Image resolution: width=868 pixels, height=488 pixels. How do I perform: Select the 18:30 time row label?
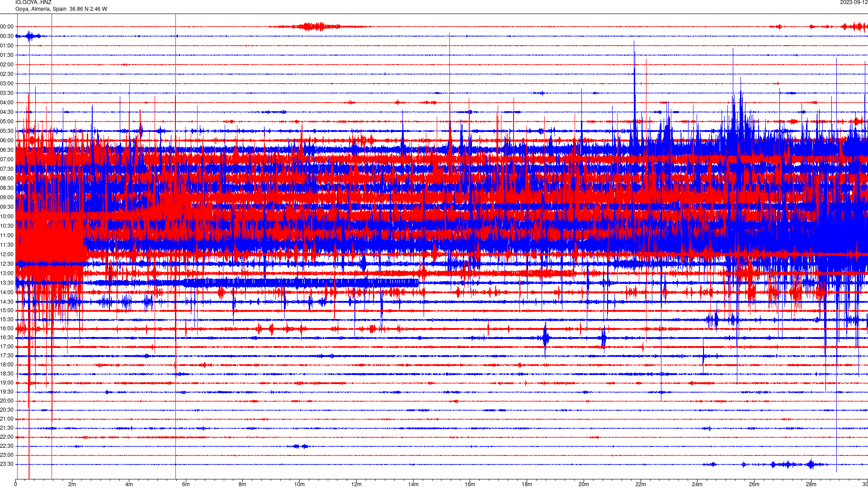[x=7, y=374]
